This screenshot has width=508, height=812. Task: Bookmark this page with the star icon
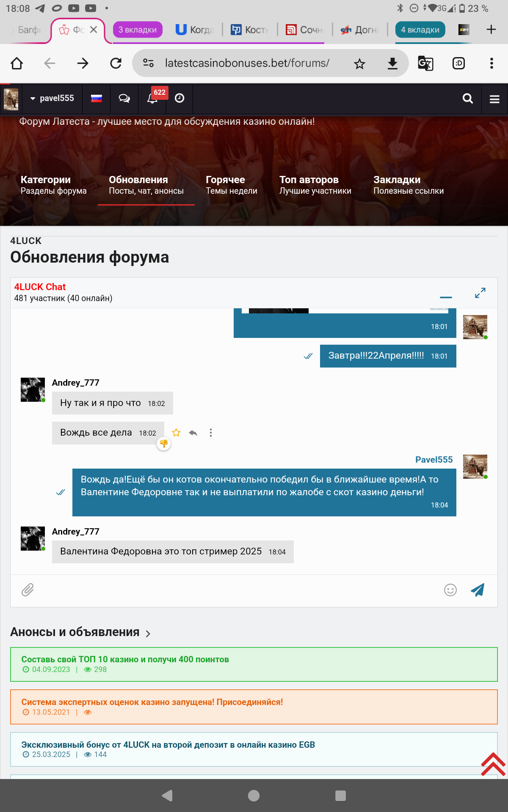click(359, 64)
